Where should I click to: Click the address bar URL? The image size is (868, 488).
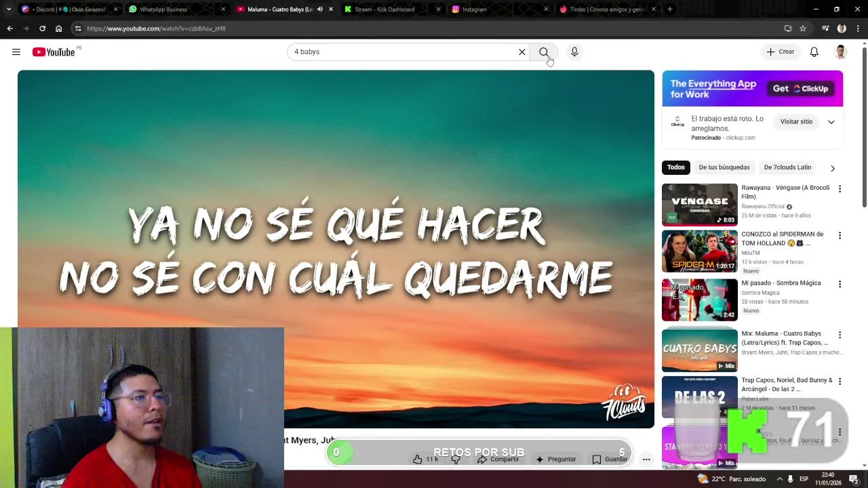[156, 28]
